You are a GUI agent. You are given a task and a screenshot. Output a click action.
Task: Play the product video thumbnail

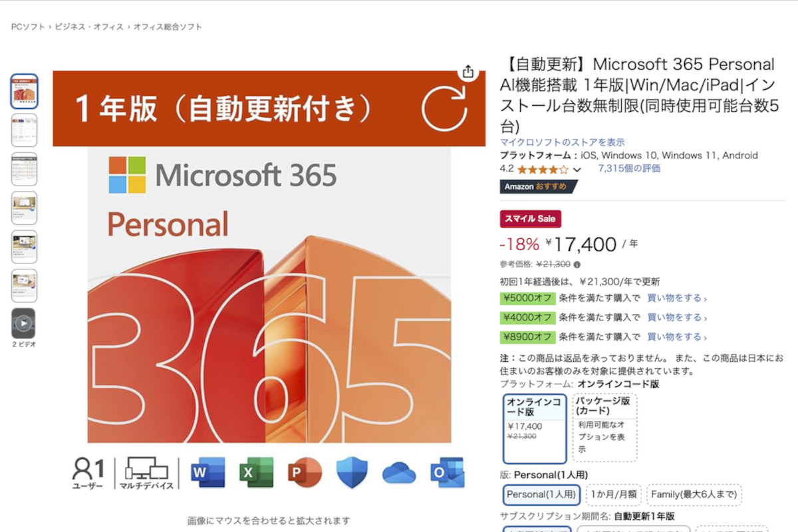pos(24,323)
